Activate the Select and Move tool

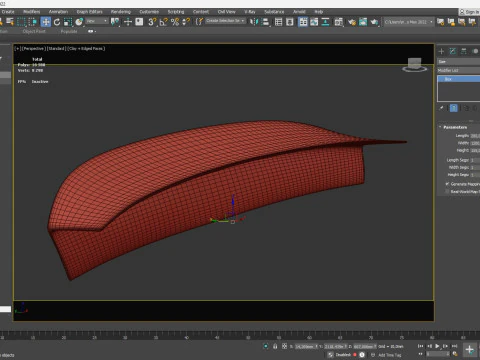pos(46,22)
